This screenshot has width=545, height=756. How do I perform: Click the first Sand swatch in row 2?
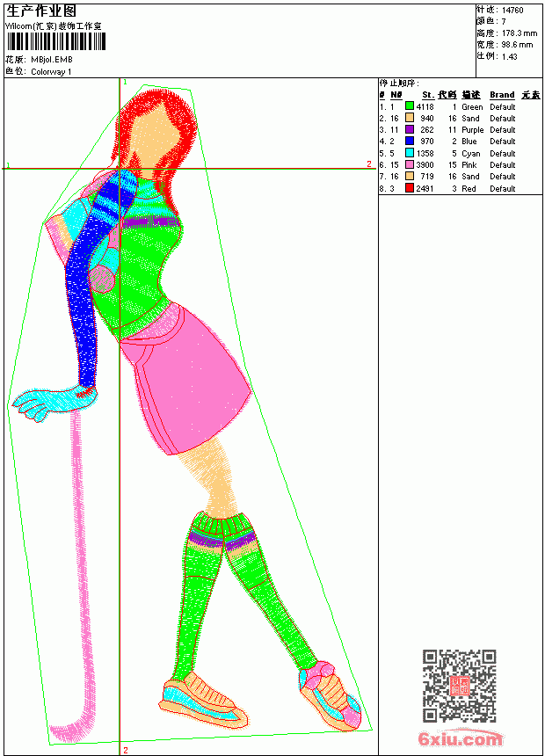pos(410,118)
